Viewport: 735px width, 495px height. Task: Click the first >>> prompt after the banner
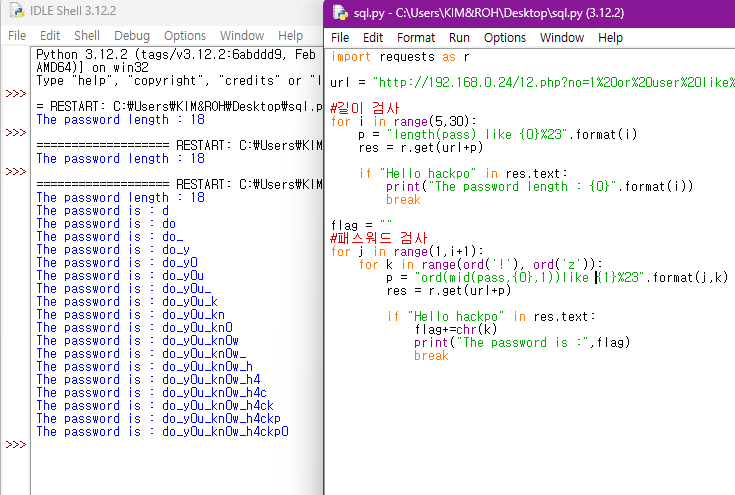(x=15, y=93)
